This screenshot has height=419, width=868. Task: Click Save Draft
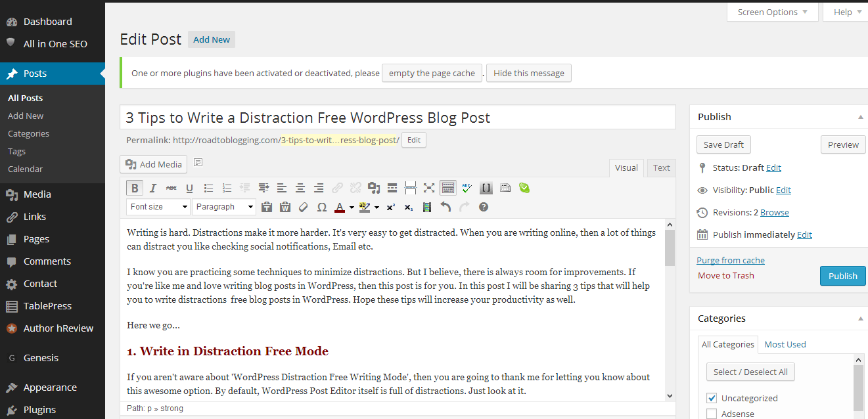[x=723, y=145]
